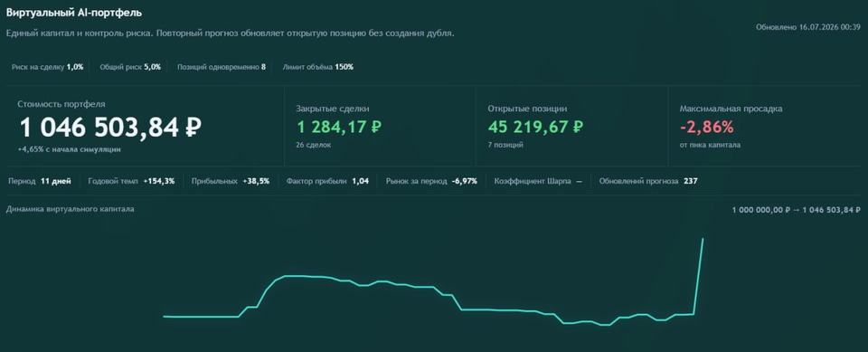Click the '7 позиций' label
Screen dimensions: 868x352
tap(505, 145)
